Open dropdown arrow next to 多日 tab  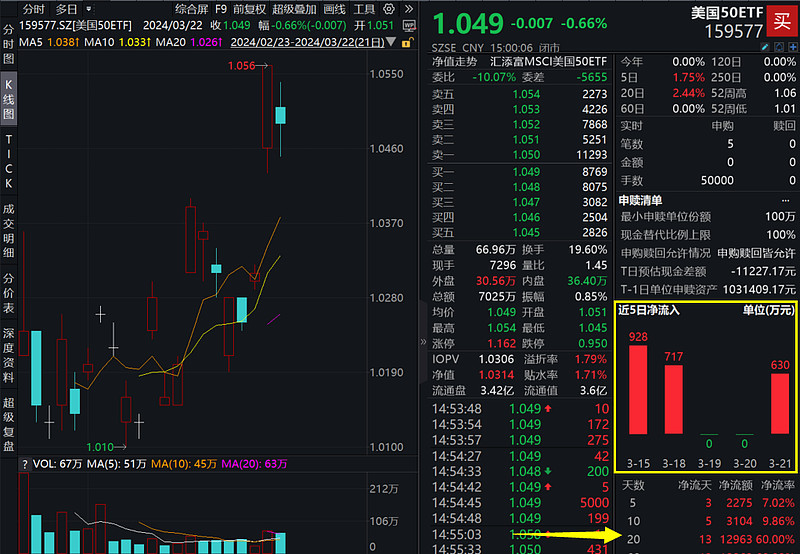(x=89, y=9)
